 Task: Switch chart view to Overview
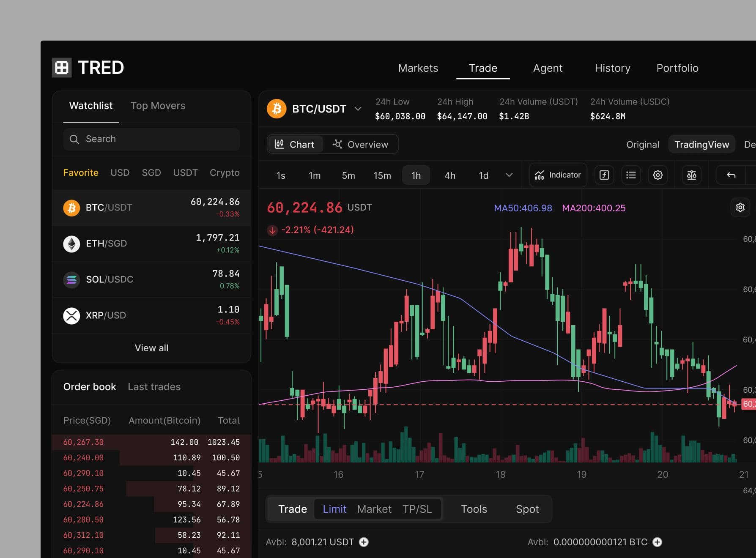pos(360,145)
